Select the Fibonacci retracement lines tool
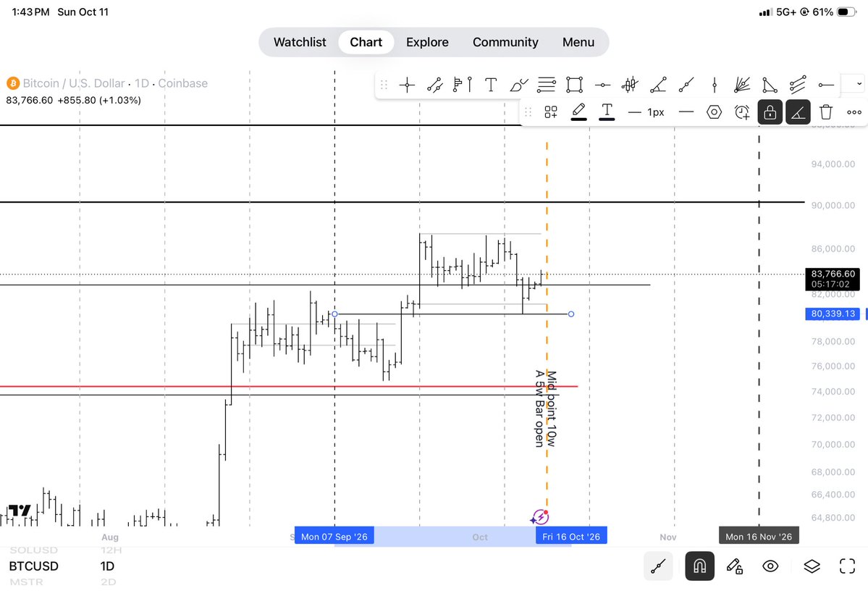The height and width of the screenshot is (604, 868). (547, 85)
